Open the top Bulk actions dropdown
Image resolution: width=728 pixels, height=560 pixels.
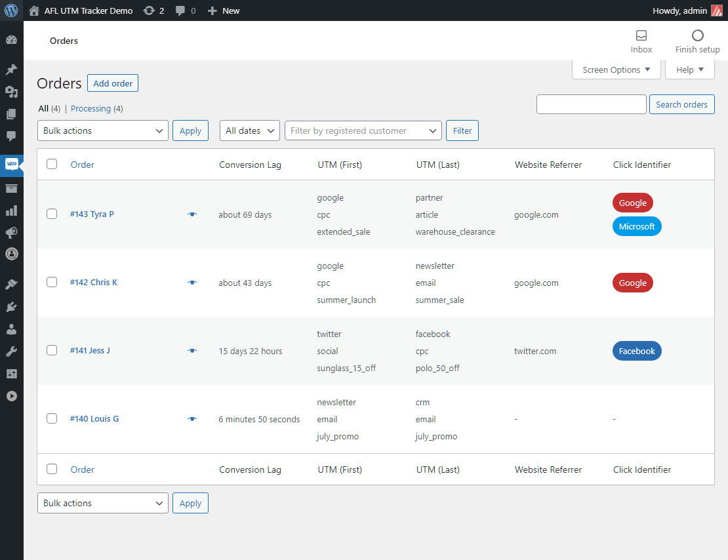(x=103, y=130)
